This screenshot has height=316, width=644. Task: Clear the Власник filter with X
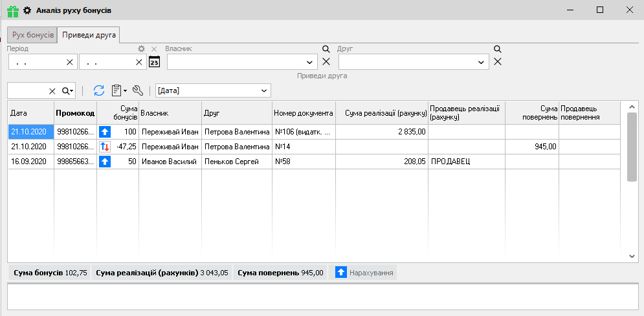(326, 61)
